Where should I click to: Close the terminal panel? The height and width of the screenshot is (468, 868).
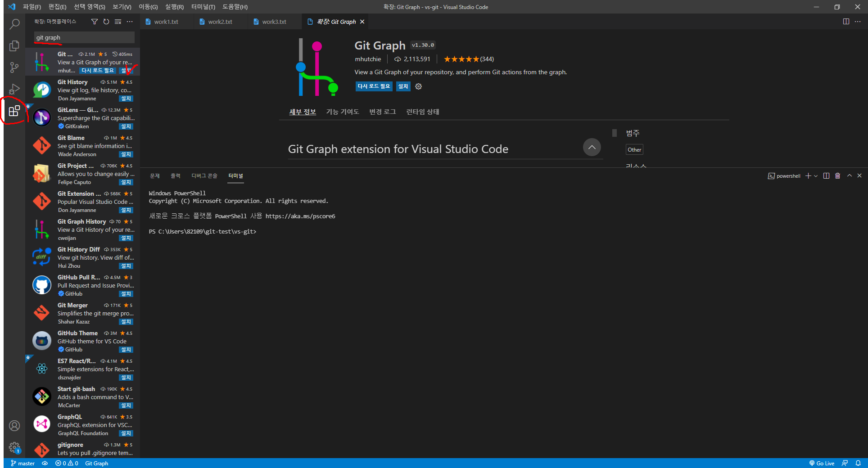click(x=859, y=176)
